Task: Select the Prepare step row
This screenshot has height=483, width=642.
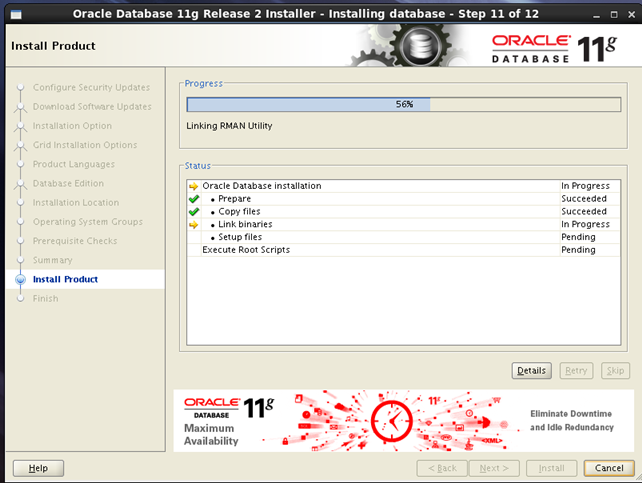Action: tap(403, 199)
